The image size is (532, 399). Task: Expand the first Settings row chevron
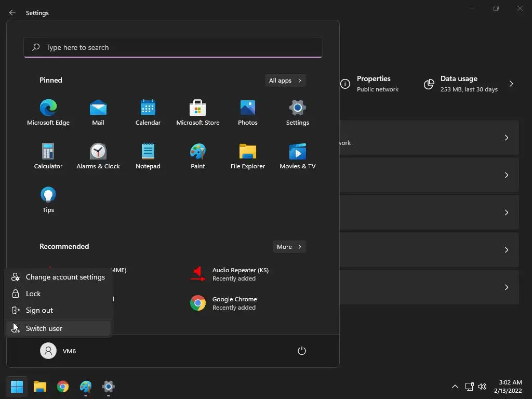[x=506, y=138]
